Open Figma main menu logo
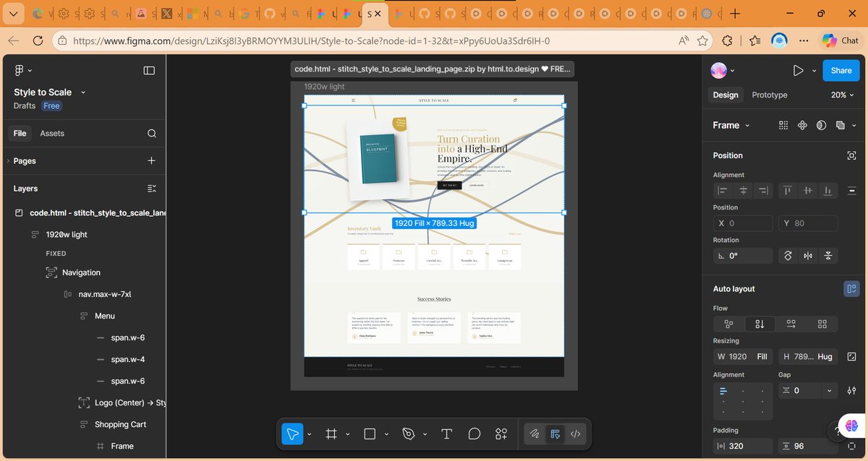This screenshot has width=868, height=461. [20, 70]
